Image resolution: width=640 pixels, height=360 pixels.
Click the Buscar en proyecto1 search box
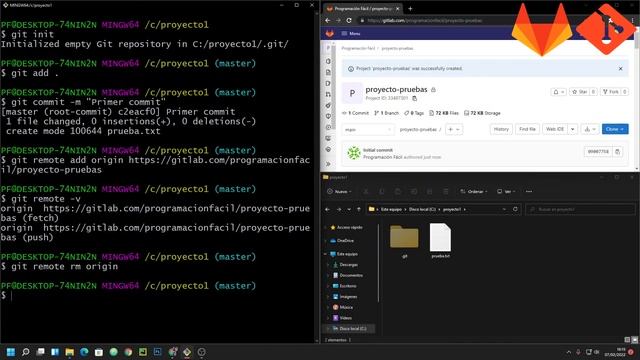tap(580, 209)
